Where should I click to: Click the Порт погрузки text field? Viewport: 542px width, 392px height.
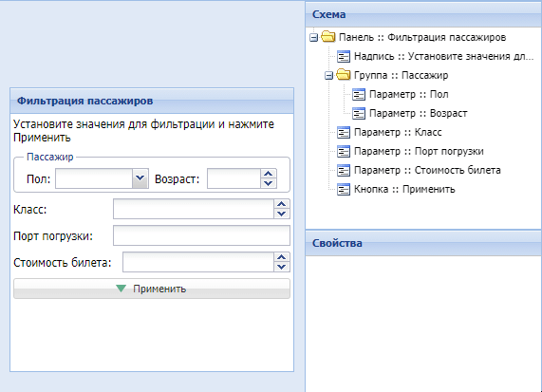point(201,235)
